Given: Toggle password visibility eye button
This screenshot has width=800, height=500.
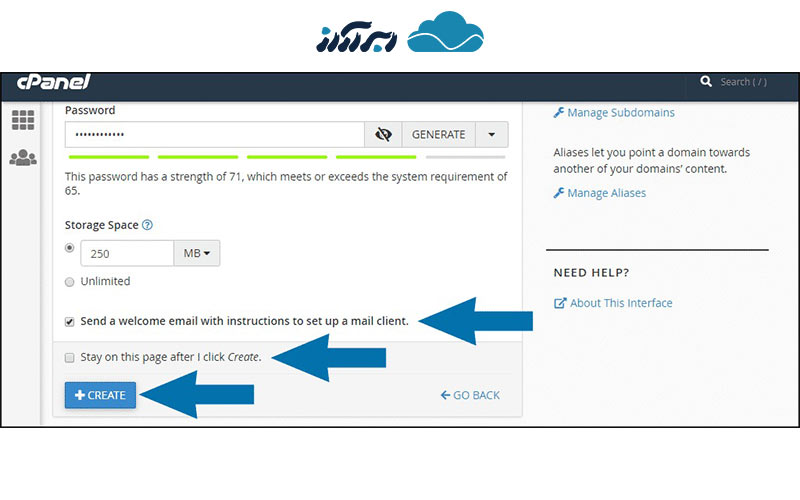Looking at the screenshot, I should (382, 135).
